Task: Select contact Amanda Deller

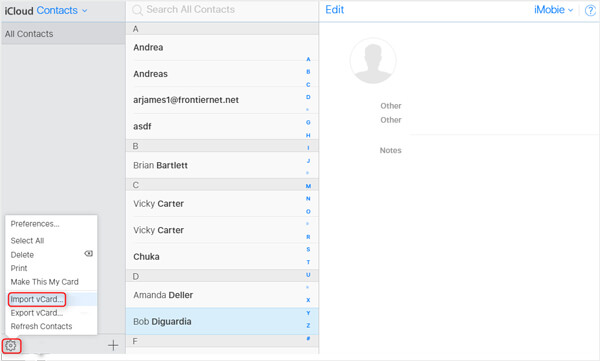Action: tap(222, 295)
